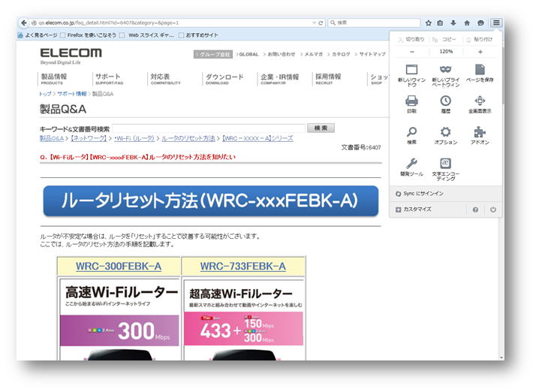
Task: Open a new private window
Action: 445,75
